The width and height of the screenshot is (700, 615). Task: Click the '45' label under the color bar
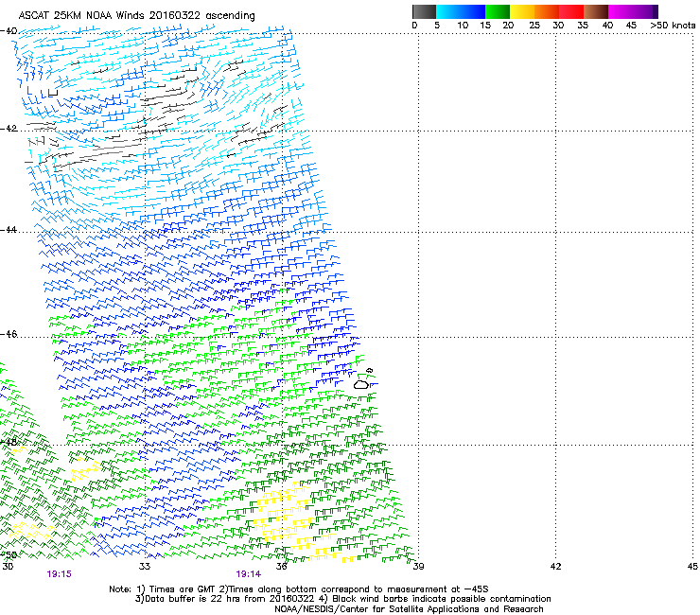coord(631,26)
